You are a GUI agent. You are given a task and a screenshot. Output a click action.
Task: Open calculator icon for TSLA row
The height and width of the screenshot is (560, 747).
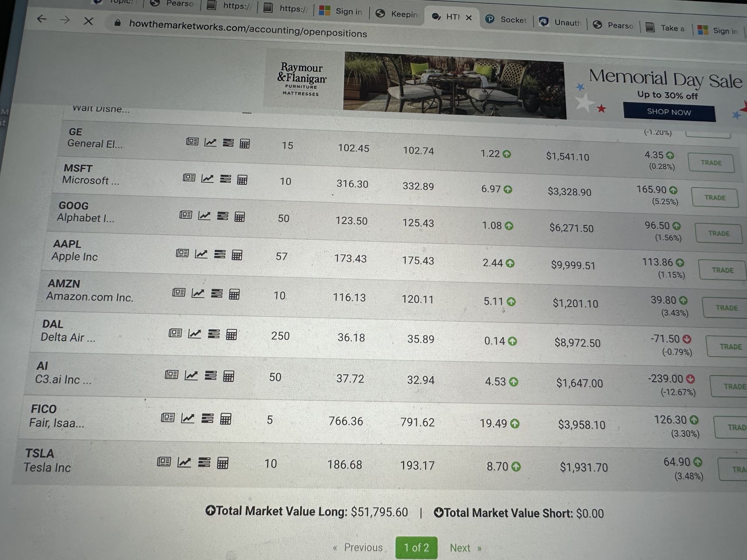tap(222, 463)
